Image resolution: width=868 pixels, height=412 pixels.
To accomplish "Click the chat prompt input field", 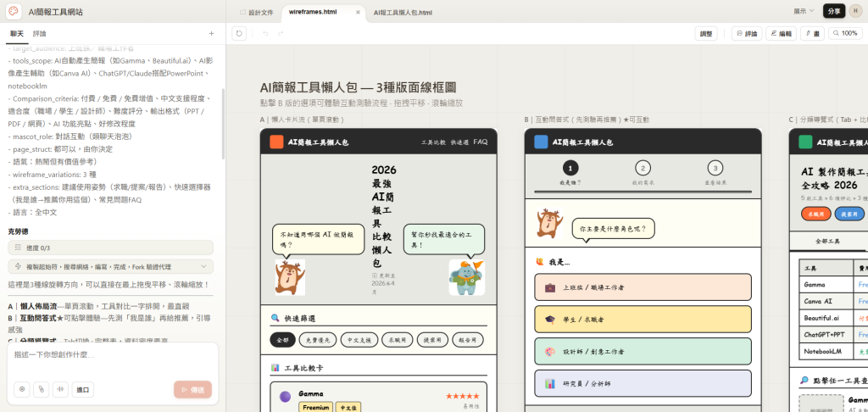I will pos(110,354).
